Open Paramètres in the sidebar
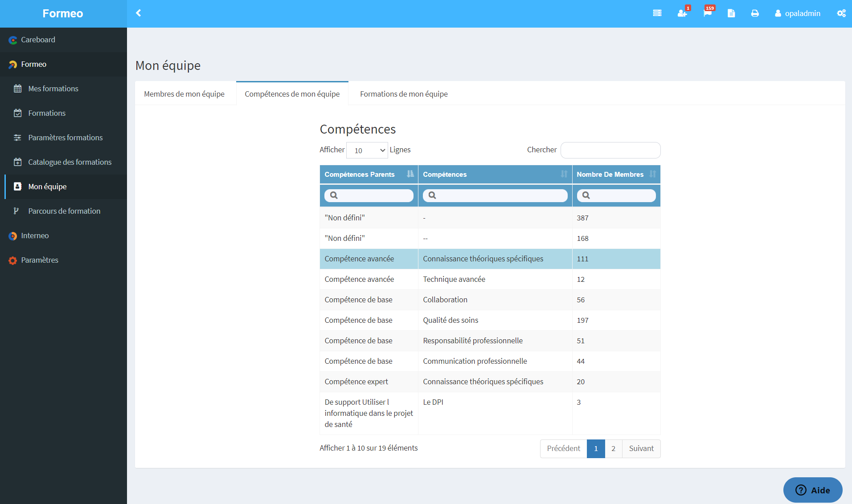 [63, 260]
